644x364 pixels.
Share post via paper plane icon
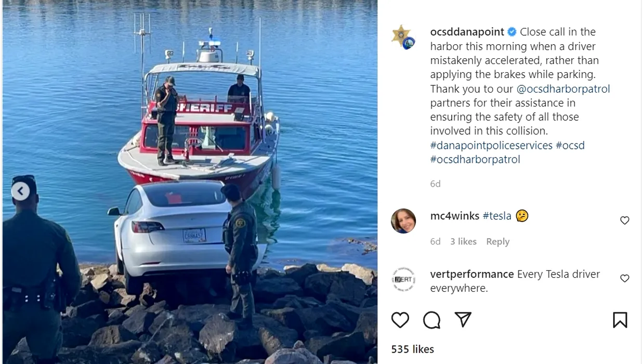tap(463, 320)
